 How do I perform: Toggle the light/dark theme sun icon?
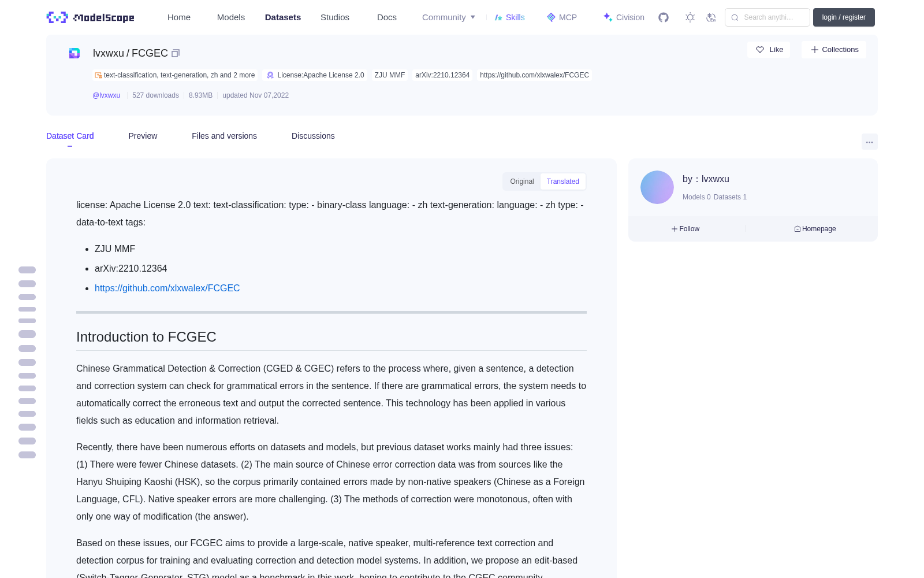690,17
